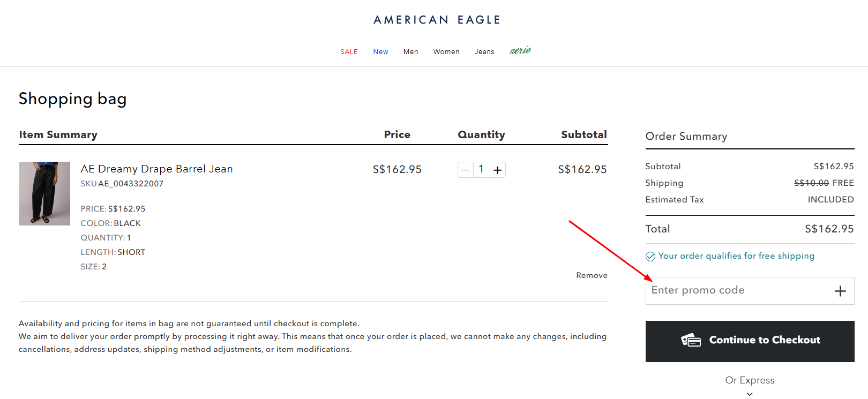Click the free shipping qualification message
The height and width of the screenshot is (399, 868).
click(736, 256)
